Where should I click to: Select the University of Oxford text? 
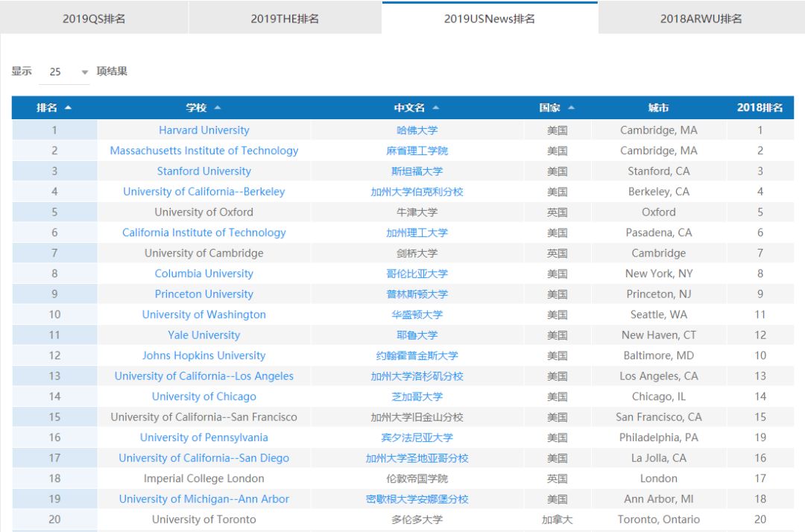tap(203, 212)
